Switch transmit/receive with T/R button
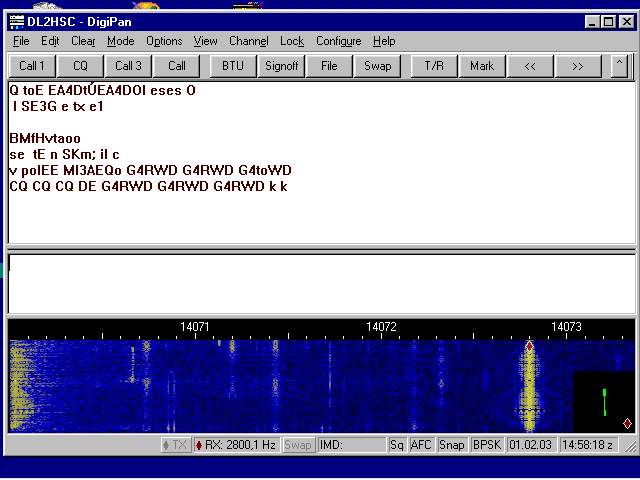 [x=434, y=66]
